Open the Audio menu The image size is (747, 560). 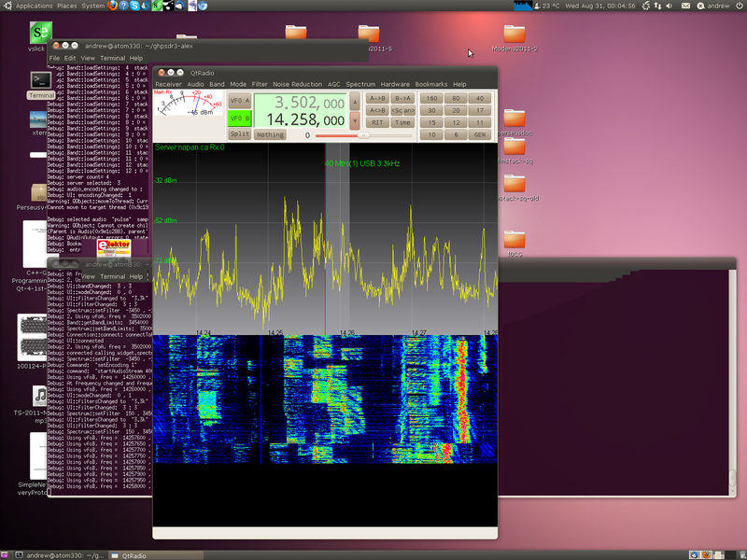click(x=195, y=84)
